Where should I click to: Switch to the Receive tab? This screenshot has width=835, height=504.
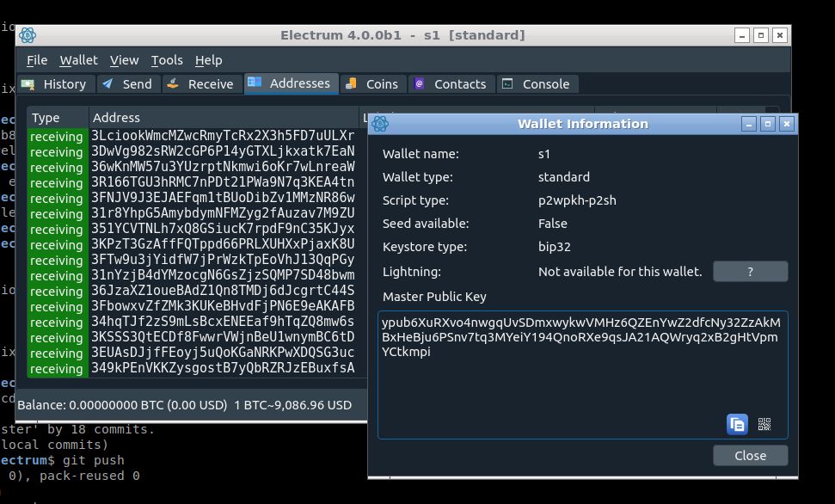pos(202,84)
